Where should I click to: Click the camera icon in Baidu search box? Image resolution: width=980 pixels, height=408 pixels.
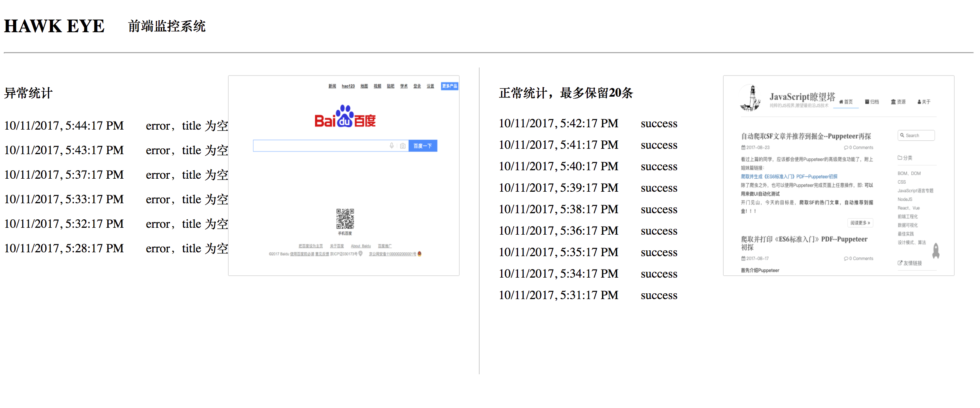[403, 146]
